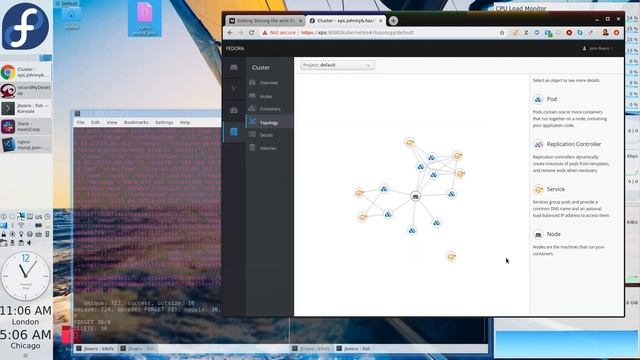Open the Overview page in the Cluster menu
The image size is (640, 360).
coord(268,83)
